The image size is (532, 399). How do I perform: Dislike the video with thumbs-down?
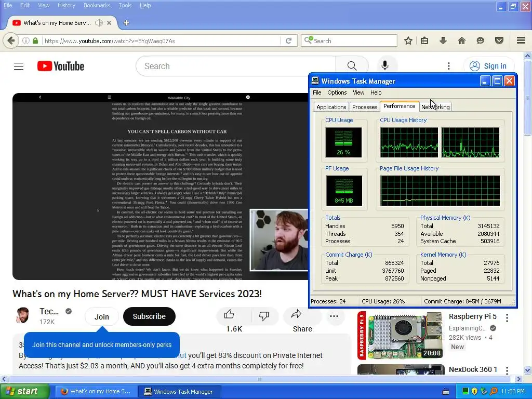click(264, 316)
